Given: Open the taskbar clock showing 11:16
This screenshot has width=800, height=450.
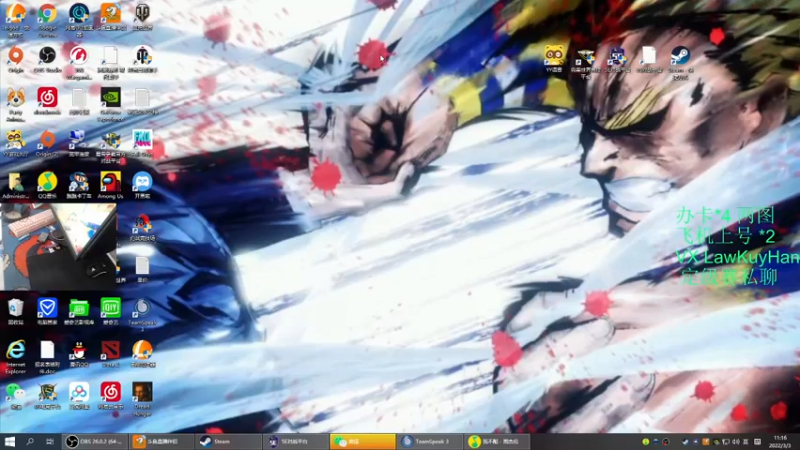Looking at the screenshot, I should point(780,441).
